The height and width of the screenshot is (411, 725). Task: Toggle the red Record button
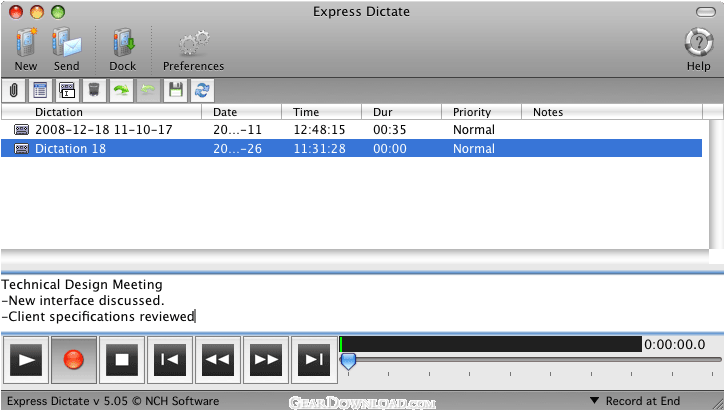point(74,360)
